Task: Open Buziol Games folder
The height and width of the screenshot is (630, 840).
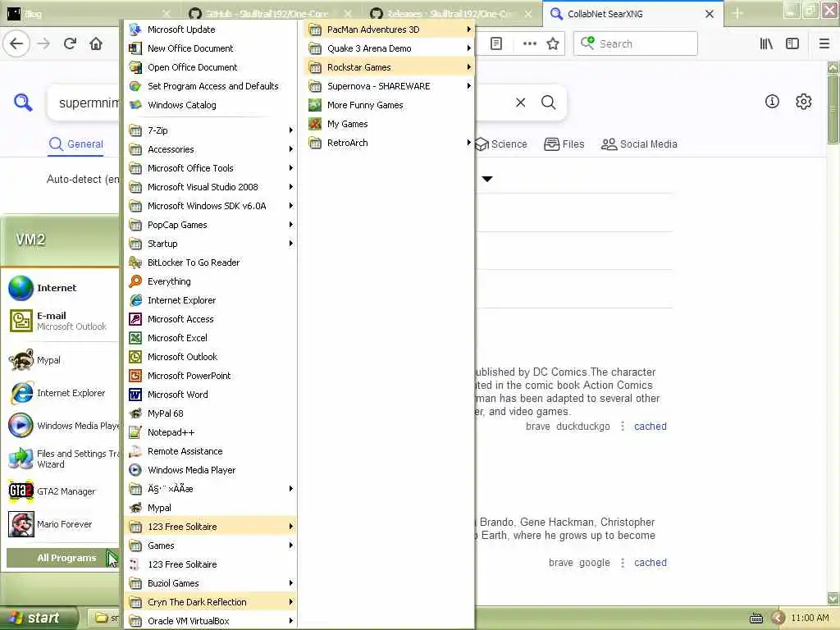Action: [x=210, y=583]
